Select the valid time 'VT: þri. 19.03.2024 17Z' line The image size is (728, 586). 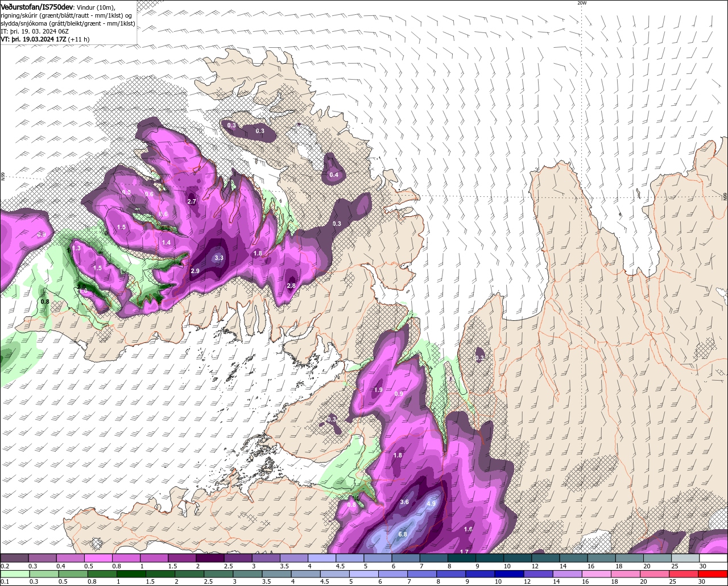tap(33, 39)
